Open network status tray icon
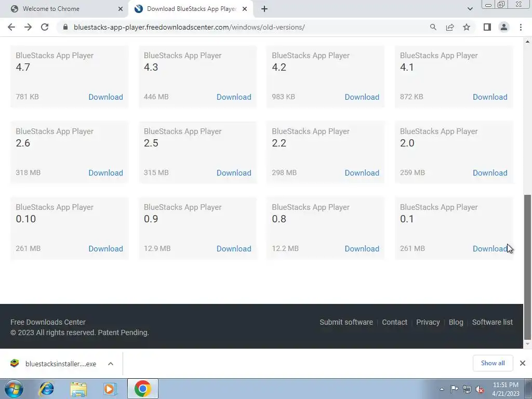The image size is (532, 399). point(467,389)
